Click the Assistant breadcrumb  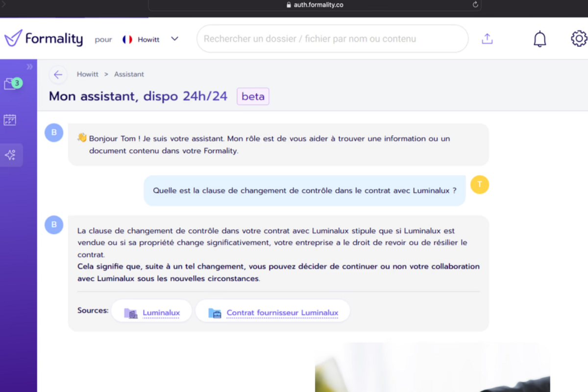point(129,74)
